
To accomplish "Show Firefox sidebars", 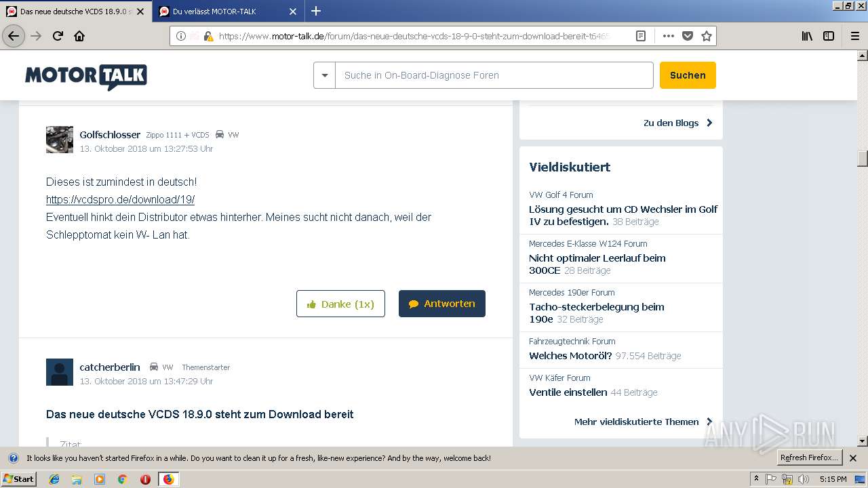I will pos(829,36).
